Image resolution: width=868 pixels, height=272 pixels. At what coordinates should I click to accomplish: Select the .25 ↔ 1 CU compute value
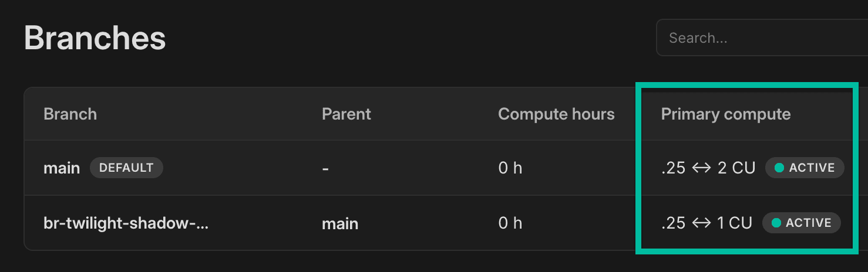pyautogui.click(x=706, y=223)
